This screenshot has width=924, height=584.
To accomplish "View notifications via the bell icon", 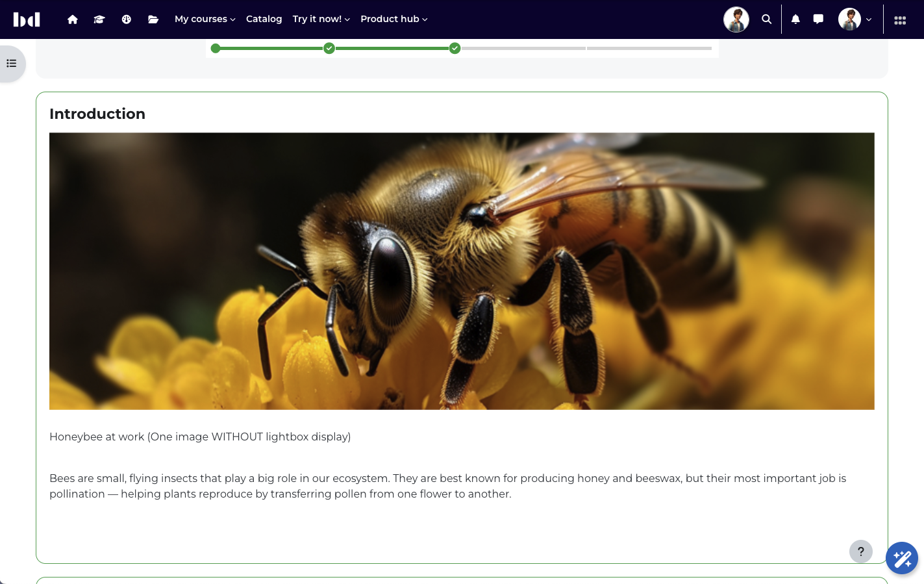I will pyautogui.click(x=795, y=19).
